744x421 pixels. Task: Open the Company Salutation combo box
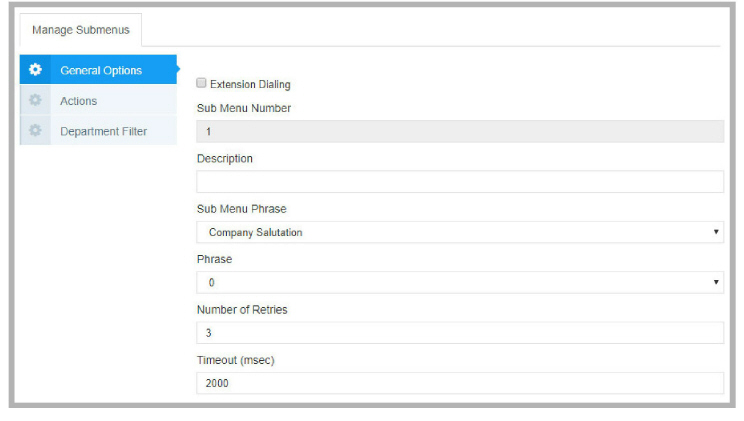point(460,232)
